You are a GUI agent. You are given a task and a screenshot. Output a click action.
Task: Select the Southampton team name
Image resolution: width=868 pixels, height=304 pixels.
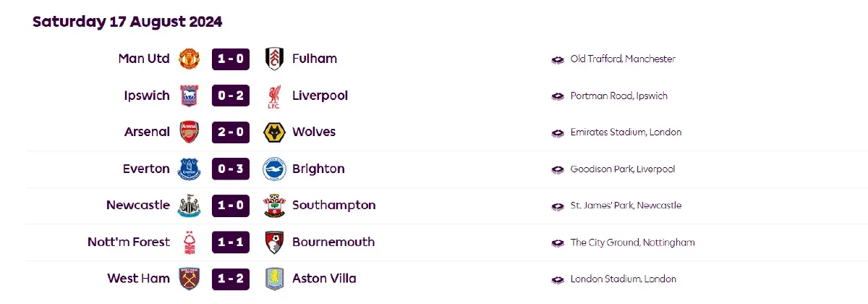click(x=333, y=206)
